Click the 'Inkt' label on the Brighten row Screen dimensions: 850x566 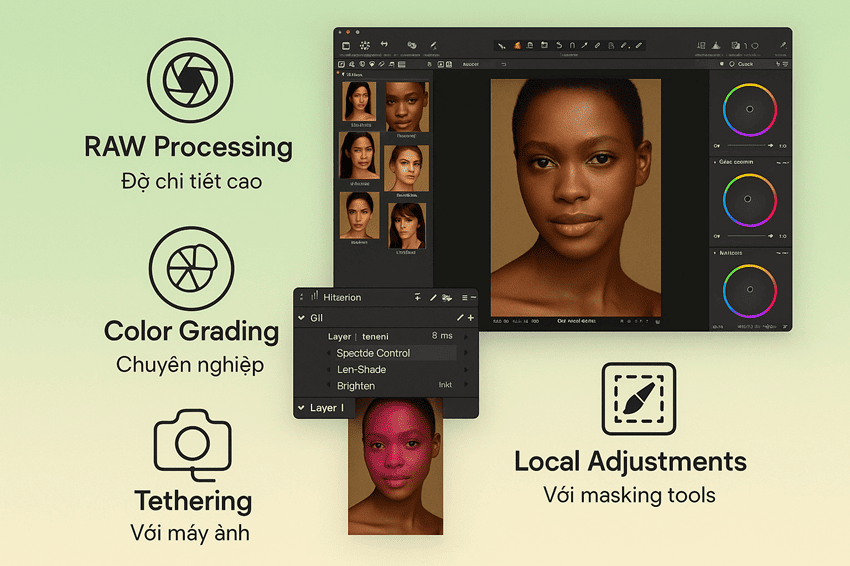445,384
